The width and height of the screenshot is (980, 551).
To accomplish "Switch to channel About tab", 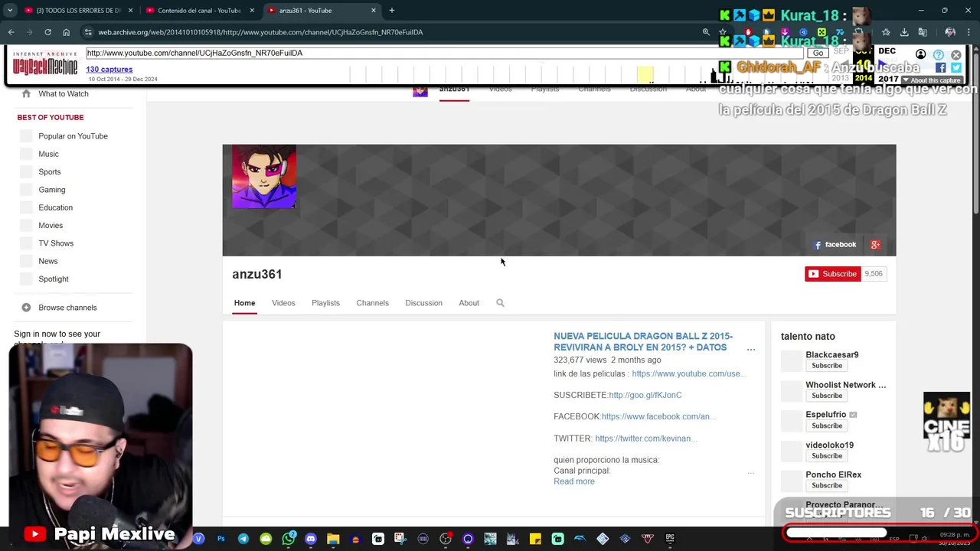I will pos(469,303).
